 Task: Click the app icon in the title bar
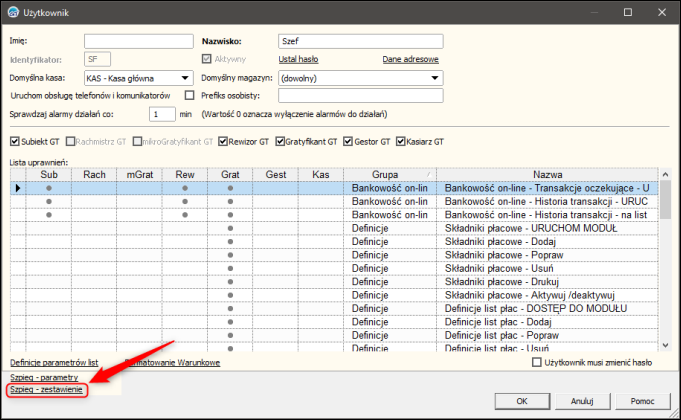tap(12, 13)
